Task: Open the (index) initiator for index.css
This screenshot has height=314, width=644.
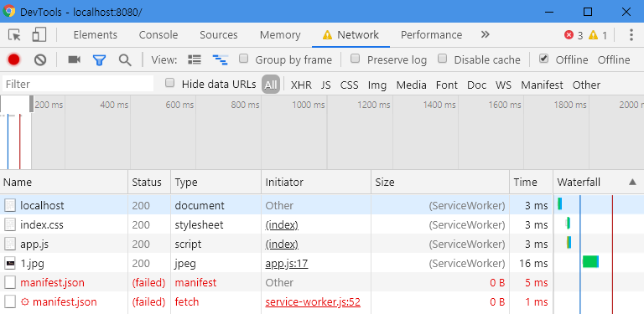Action: pos(282,225)
